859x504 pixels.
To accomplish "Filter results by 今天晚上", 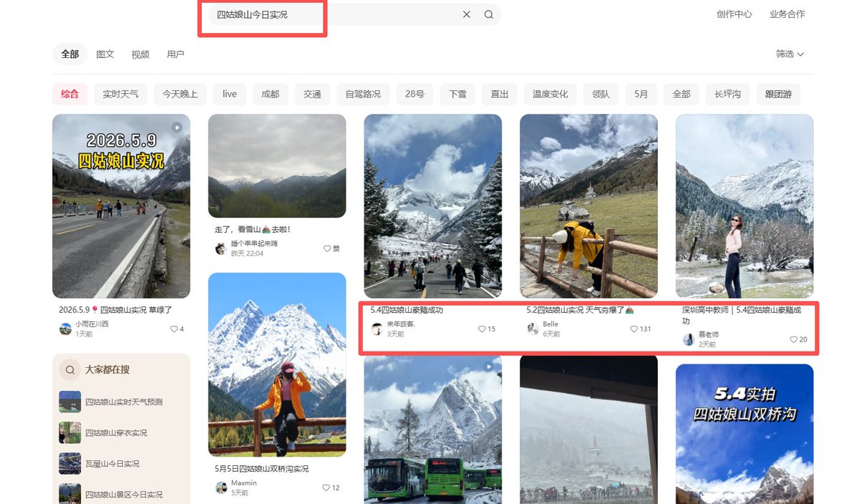I will click(x=180, y=94).
